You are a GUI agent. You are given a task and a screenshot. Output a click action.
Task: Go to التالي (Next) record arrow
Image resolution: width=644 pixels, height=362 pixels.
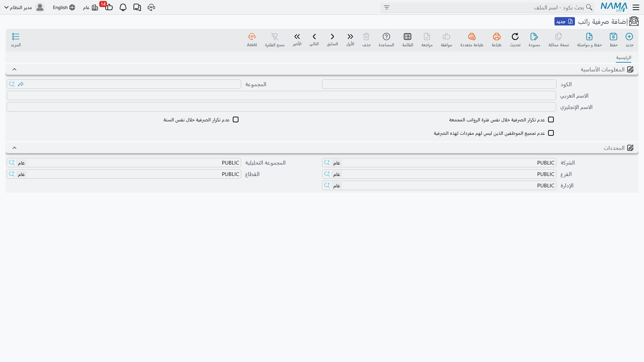point(314,37)
